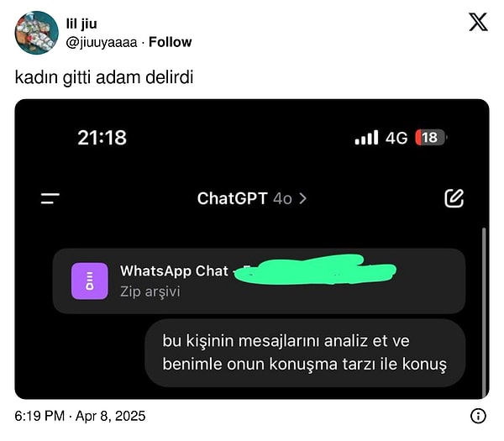Tap the 4G network indicator

tap(396, 138)
